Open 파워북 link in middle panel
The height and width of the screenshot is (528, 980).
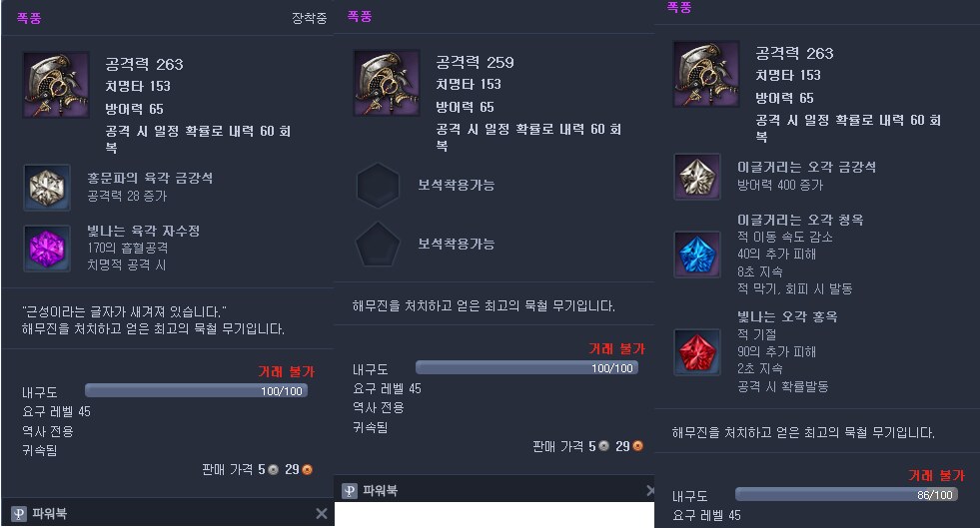pyautogui.click(x=380, y=490)
